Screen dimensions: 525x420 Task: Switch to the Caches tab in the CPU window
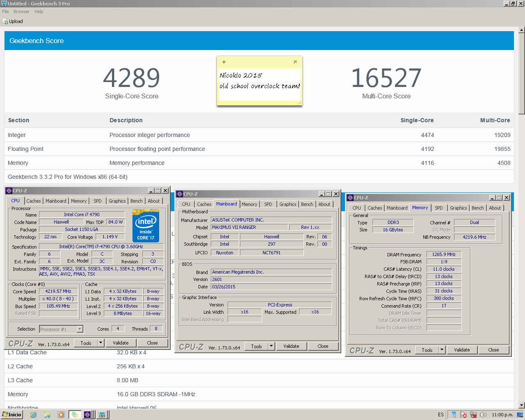[34, 201]
